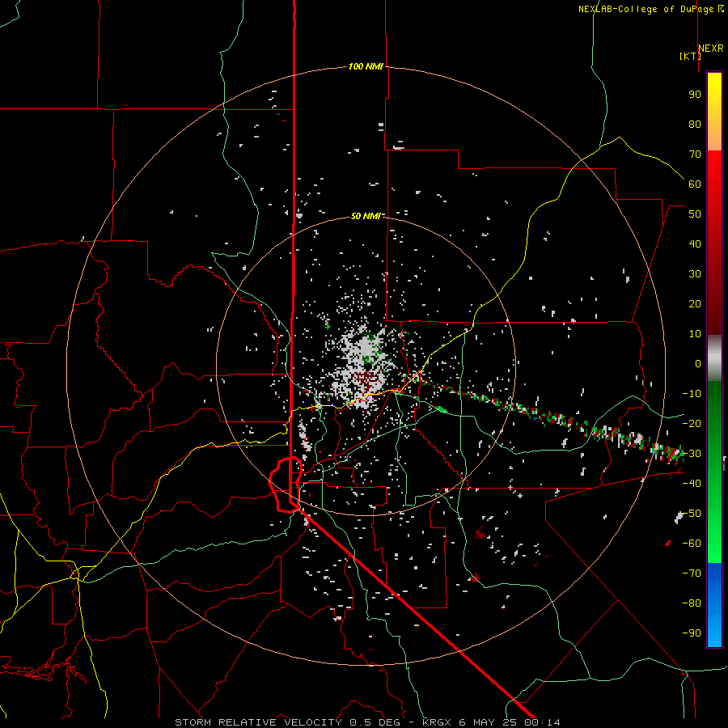The height and width of the screenshot is (728, 728).
Task: Click the gray zero-velocity segment of the color bar
Action: pos(714,359)
